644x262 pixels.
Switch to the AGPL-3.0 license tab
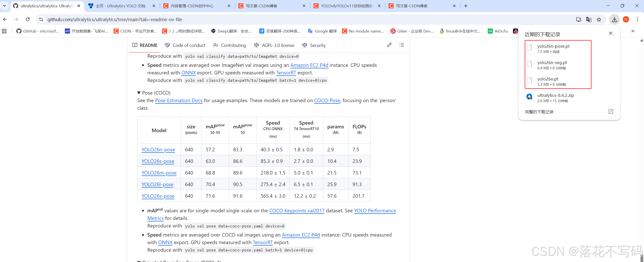pyautogui.click(x=274, y=45)
